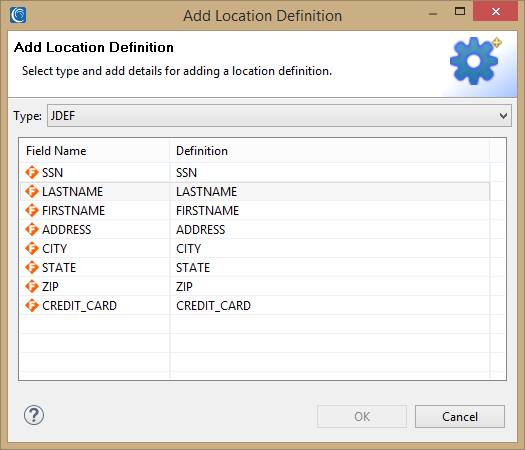The image size is (525, 450).
Task: Click the field icon next to ZIP
Action: coord(32,287)
